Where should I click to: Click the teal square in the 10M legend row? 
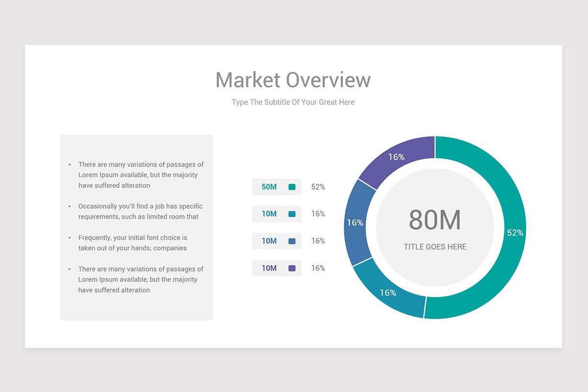[x=292, y=214]
